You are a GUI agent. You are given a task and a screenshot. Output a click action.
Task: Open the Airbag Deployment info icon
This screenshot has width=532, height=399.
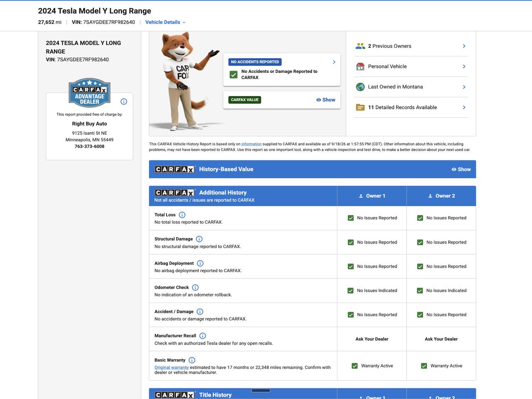coord(200,264)
